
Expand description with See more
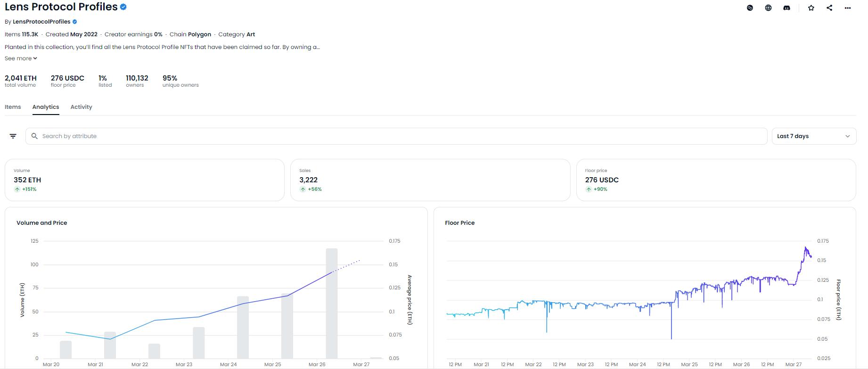[x=21, y=58]
